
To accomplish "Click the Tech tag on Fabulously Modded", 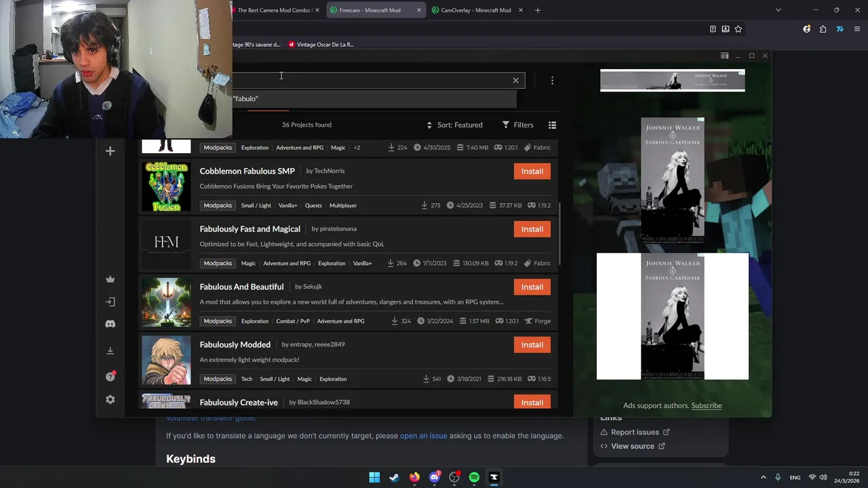I will tap(247, 379).
